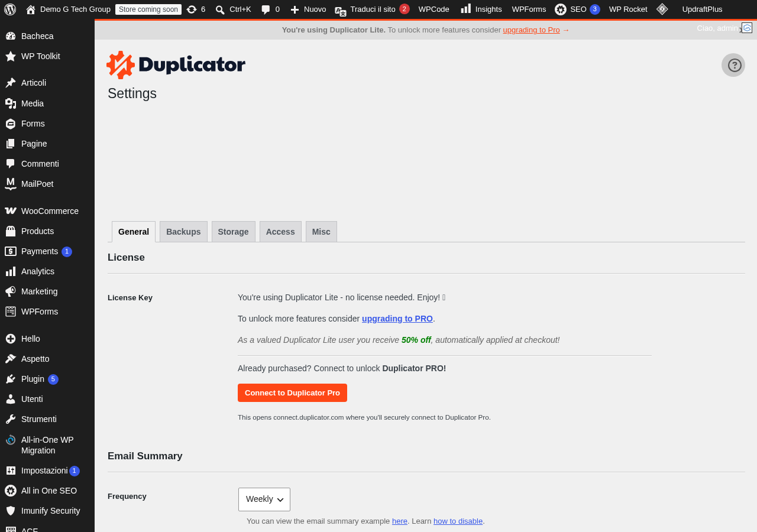This screenshot has width=757, height=532.
Task: Click the Traduci il sito notification badge
Action: (405, 9)
